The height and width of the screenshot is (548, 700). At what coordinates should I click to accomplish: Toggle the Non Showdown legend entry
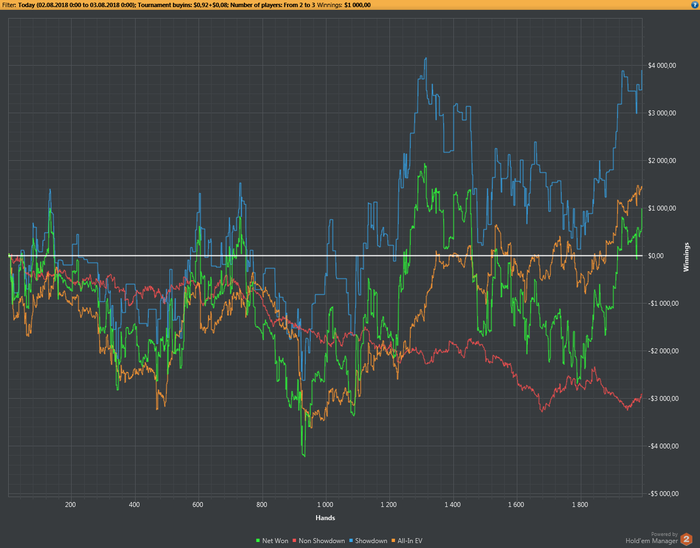click(319, 540)
